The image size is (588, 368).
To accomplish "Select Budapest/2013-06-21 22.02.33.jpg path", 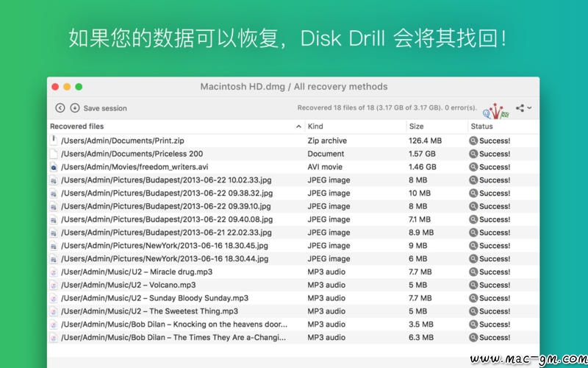I will pyautogui.click(x=167, y=233).
